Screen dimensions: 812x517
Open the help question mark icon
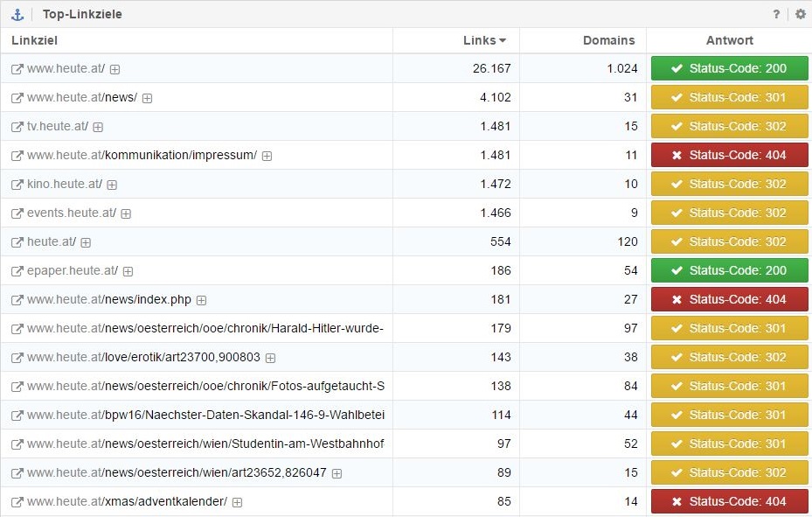coord(776,14)
